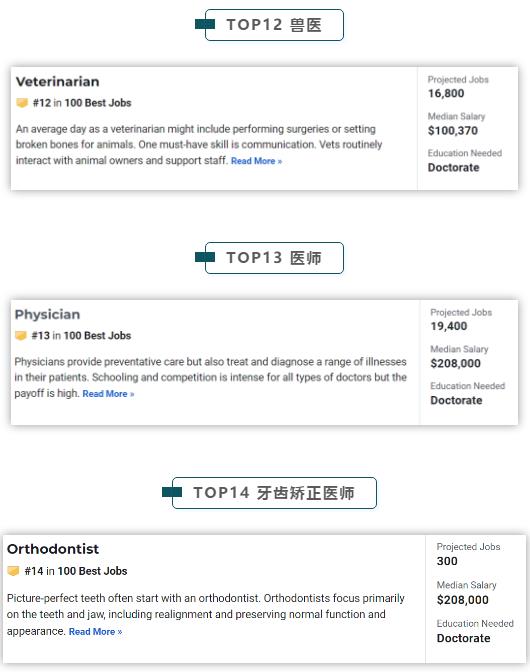The height and width of the screenshot is (672, 530).
Task: Click the Orthodontist job title
Action: pyautogui.click(x=53, y=549)
